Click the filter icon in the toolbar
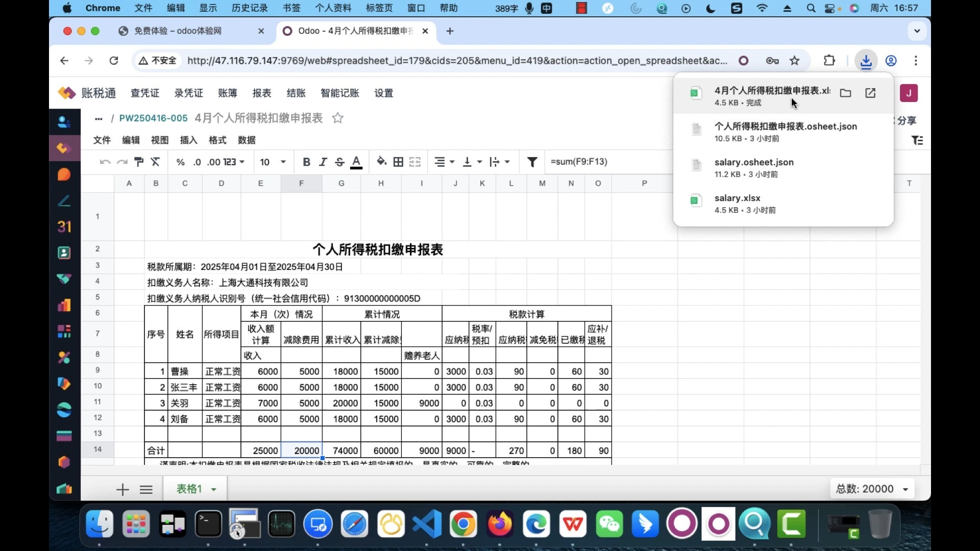 (532, 162)
